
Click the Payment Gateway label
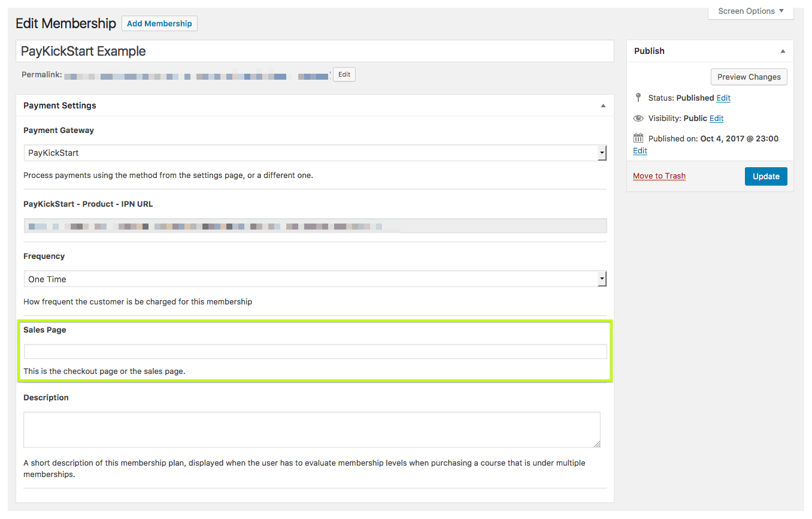point(59,130)
